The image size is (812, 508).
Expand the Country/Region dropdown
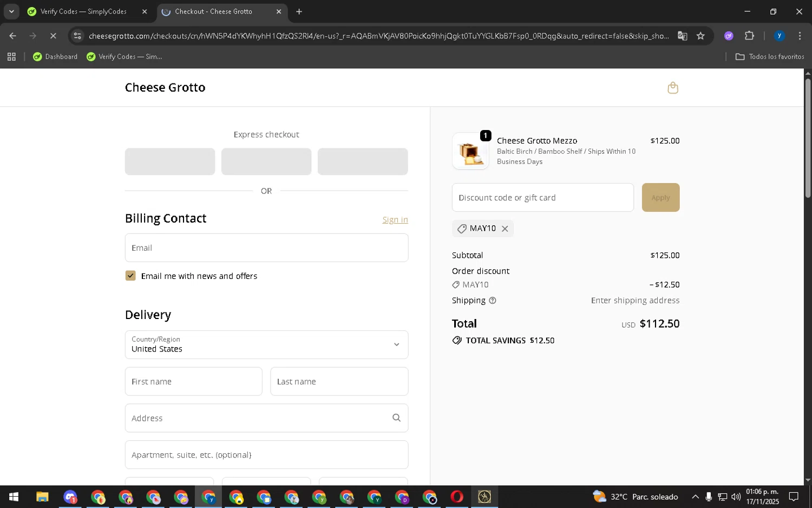click(x=266, y=345)
